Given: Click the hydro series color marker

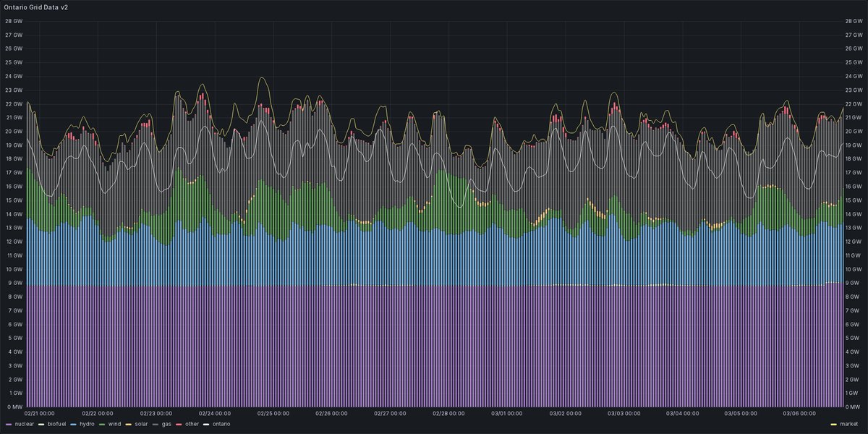Looking at the screenshot, I should pos(72,424).
